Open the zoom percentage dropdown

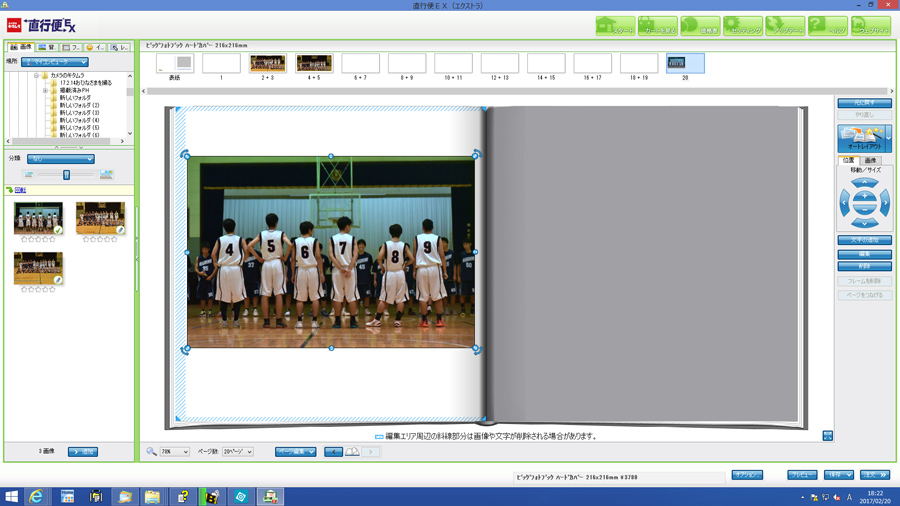point(174,452)
